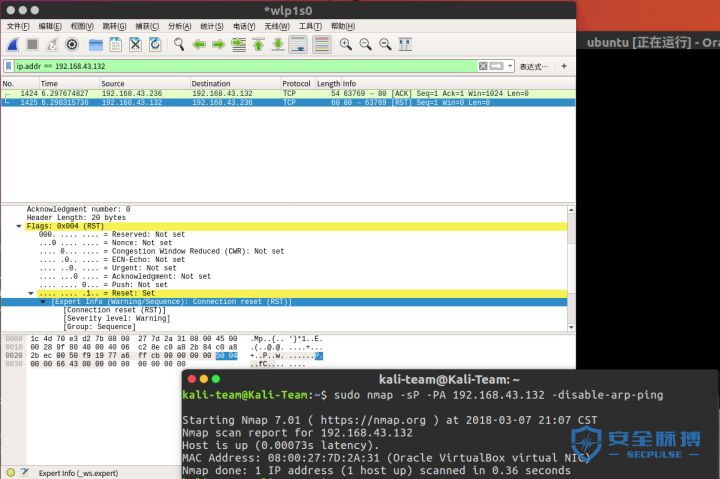
Task: Start capture with the shark fin icon
Action: coord(13,45)
